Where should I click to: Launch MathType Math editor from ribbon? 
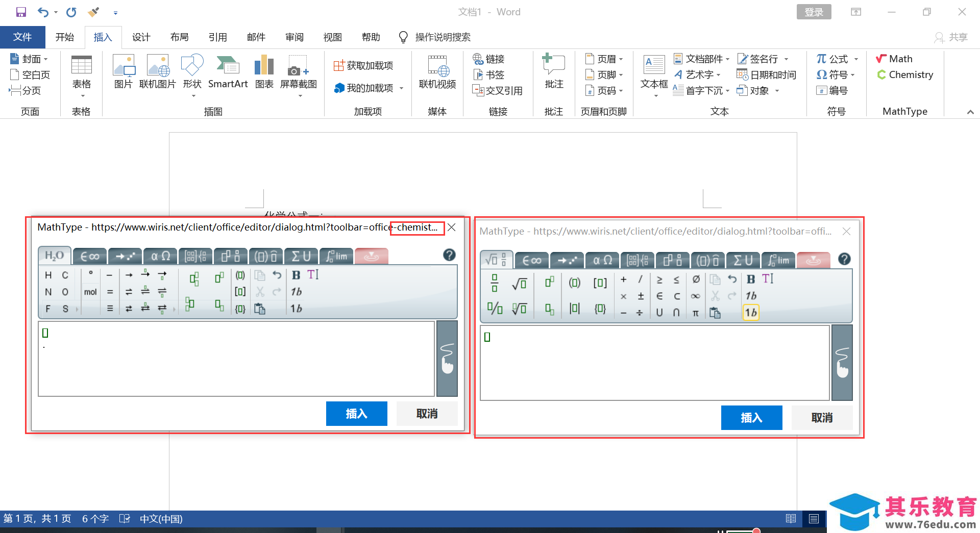point(894,59)
